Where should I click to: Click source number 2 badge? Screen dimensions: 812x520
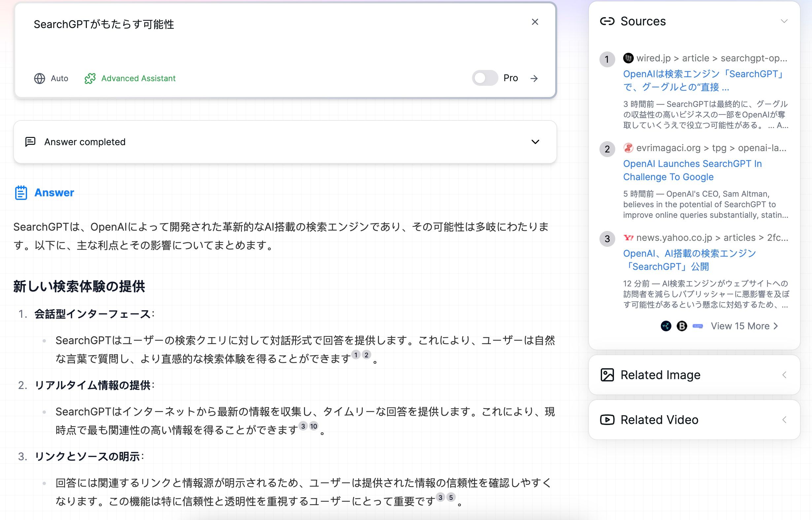tap(607, 149)
